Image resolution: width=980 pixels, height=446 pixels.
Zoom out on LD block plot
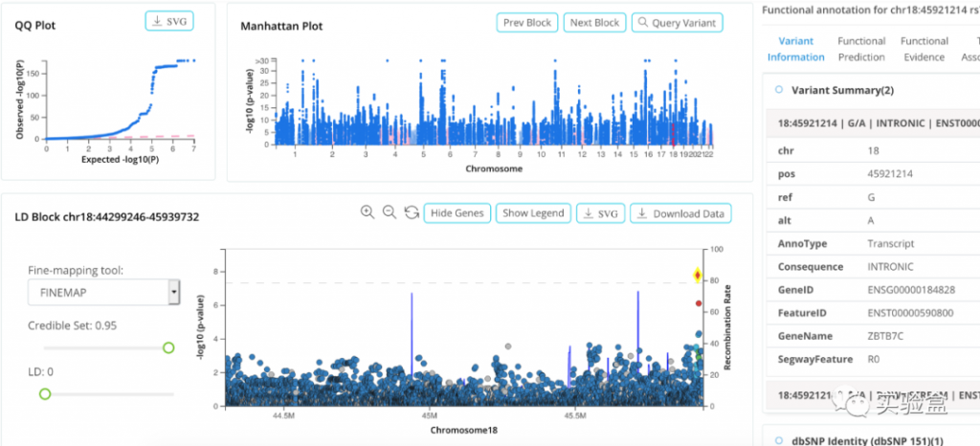[390, 212]
